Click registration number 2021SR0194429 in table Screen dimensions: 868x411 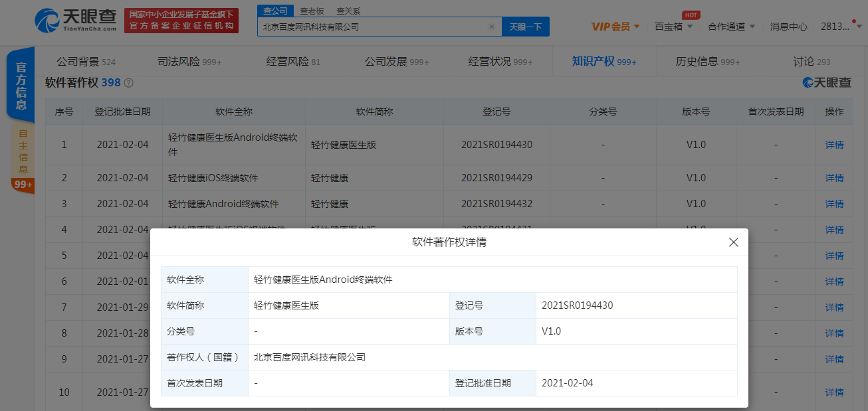coord(496,178)
